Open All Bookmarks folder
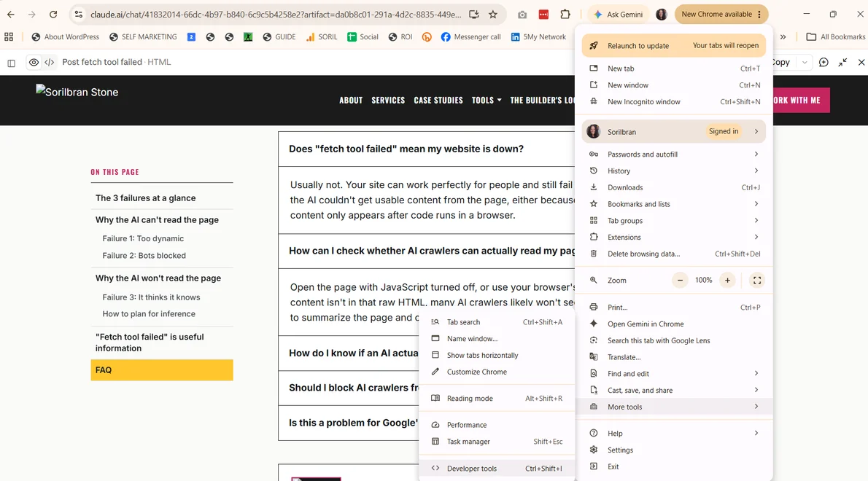The height and width of the screenshot is (481, 868). (835, 37)
